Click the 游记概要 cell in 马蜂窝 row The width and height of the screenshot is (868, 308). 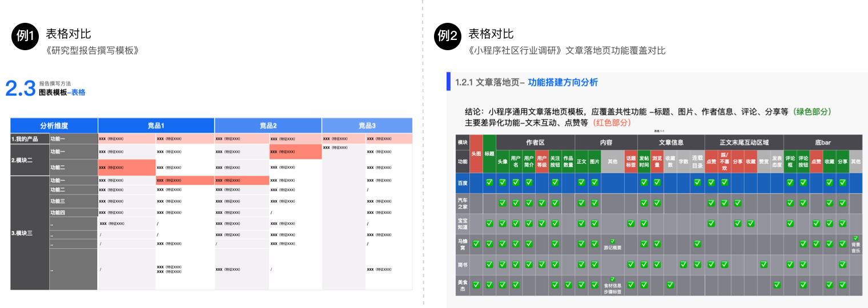click(x=612, y=245)
